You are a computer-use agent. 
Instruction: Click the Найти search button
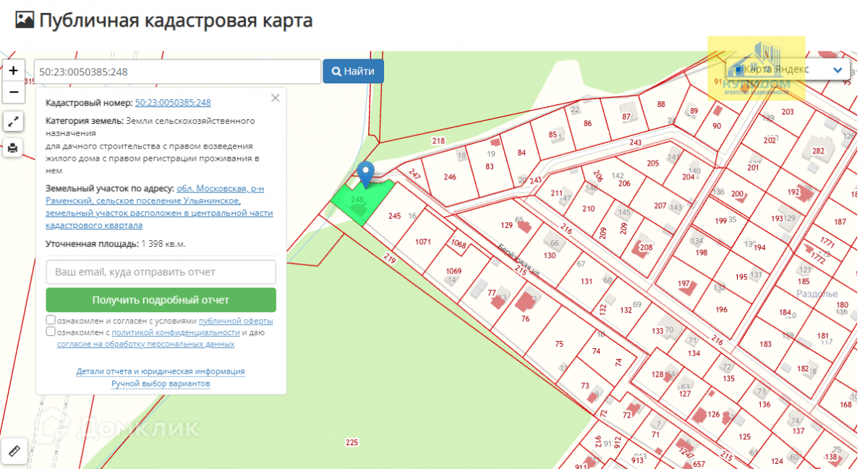point(353,71)
